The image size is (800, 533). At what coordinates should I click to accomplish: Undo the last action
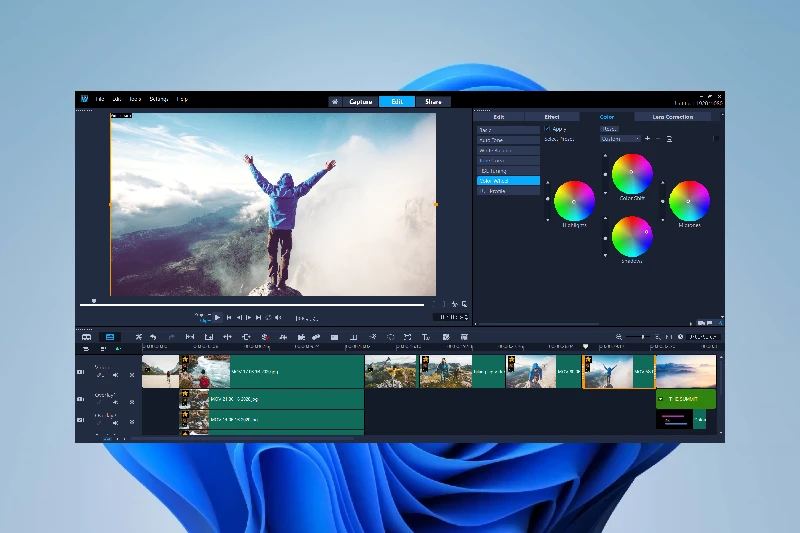(x=153, y=337)
